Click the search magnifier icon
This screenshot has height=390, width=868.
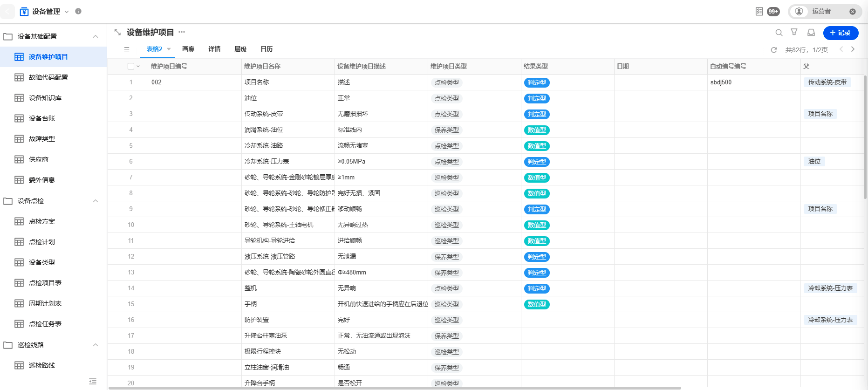(779, 33)
